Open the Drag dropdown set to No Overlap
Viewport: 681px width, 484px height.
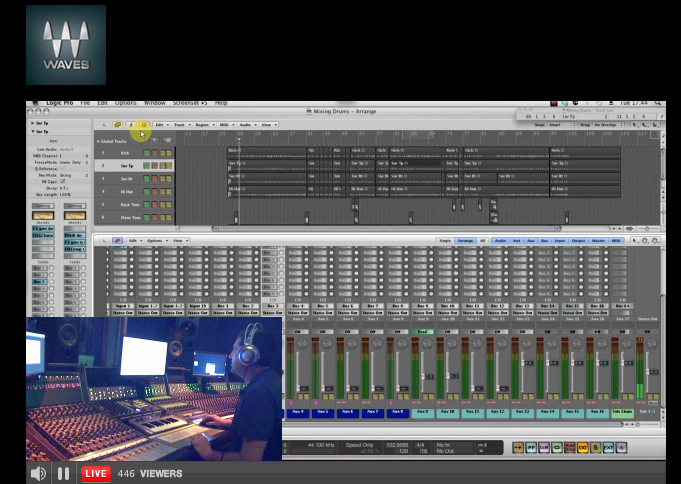608,125
